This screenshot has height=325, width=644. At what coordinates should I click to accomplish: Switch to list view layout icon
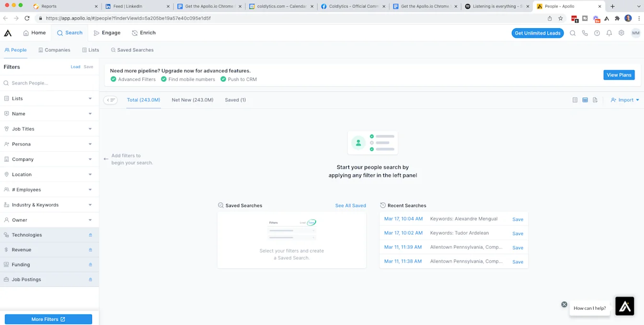pyautogui.click(x=575, y=100)
